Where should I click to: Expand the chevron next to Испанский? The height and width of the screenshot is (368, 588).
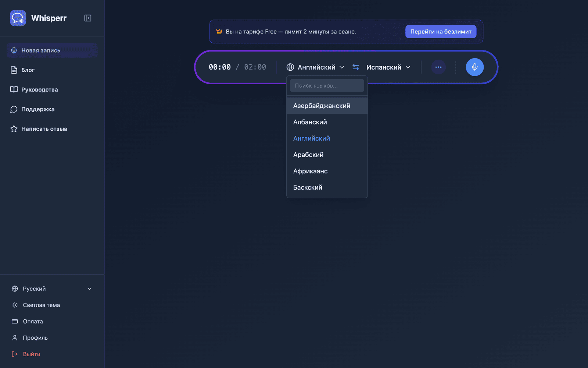point(408,67)
